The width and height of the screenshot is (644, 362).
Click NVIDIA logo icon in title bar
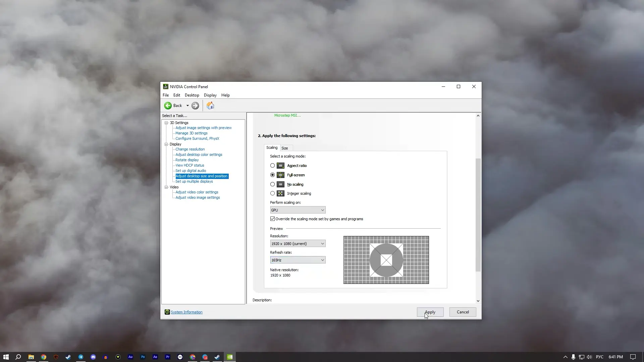pos(166,86)
